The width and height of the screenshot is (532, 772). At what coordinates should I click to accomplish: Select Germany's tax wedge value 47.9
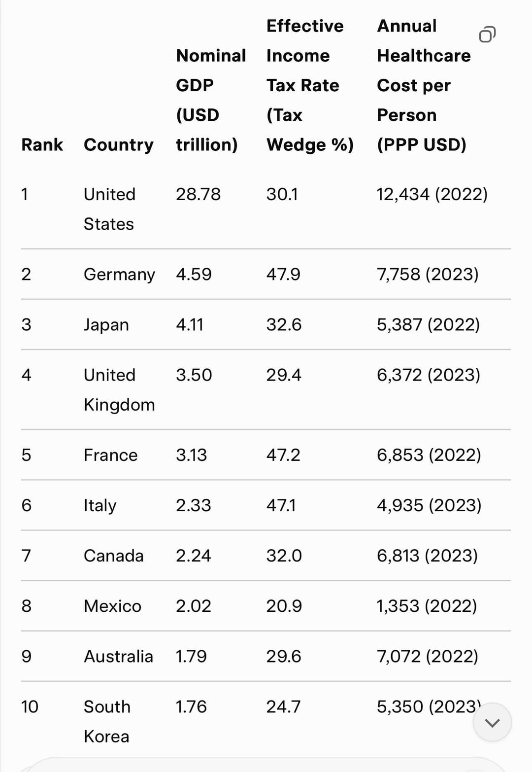283,274
